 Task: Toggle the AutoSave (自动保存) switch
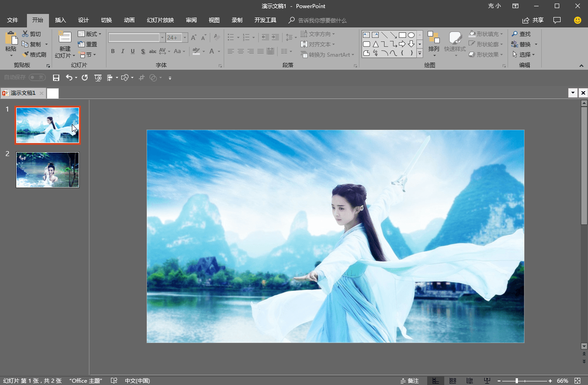(x=37, y=77)
